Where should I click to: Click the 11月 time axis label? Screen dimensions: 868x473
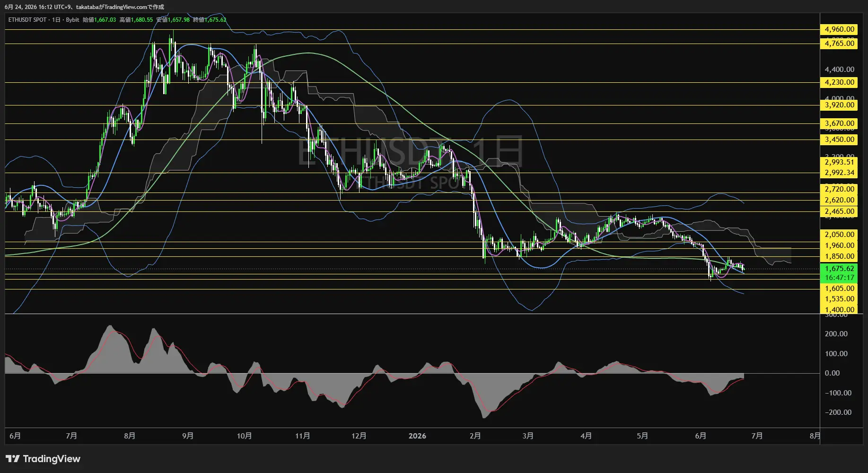(x=302, y=436)
